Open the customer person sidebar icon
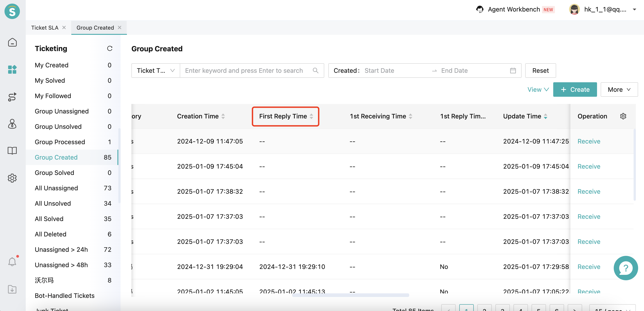Viewport: 644px width, 311px height. [12, 124]
